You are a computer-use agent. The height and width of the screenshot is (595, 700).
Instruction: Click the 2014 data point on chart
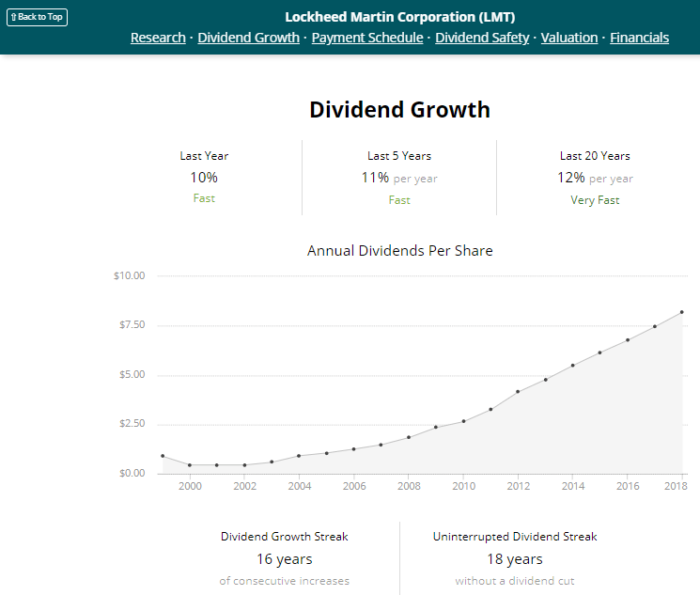coord(573,366)
